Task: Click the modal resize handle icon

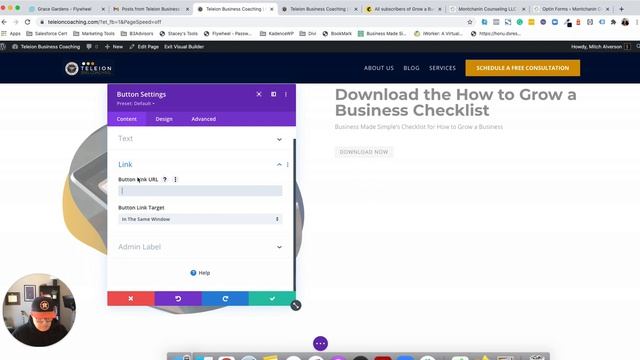Action: 296,305
